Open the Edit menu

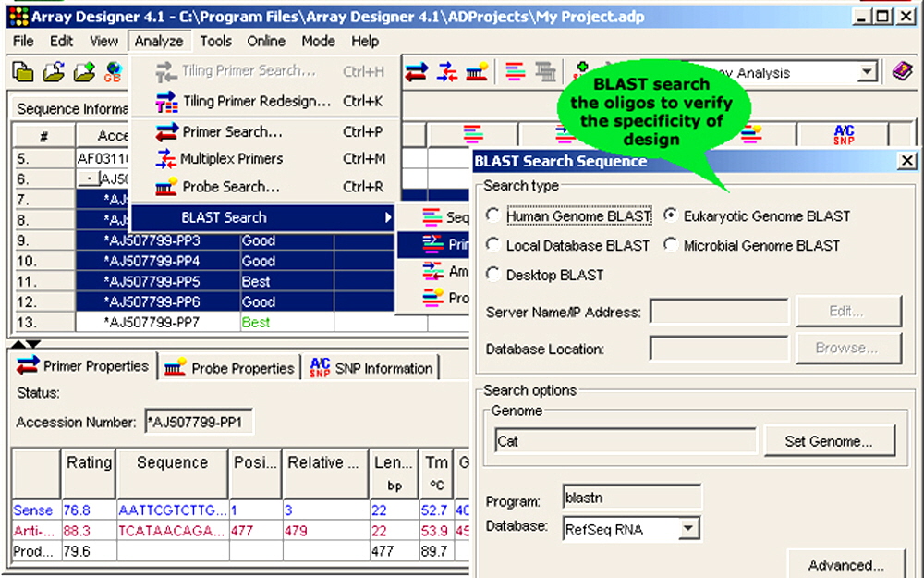click(x=61, y=42)
